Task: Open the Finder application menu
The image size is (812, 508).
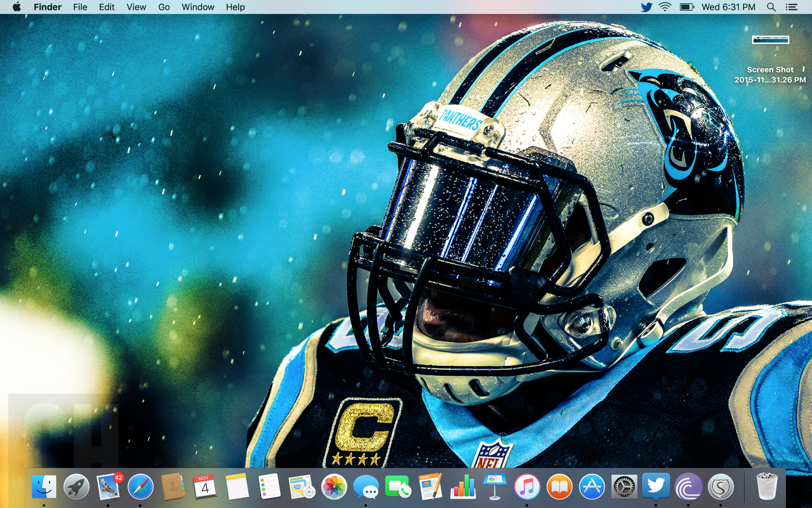Action: [47, 7]
